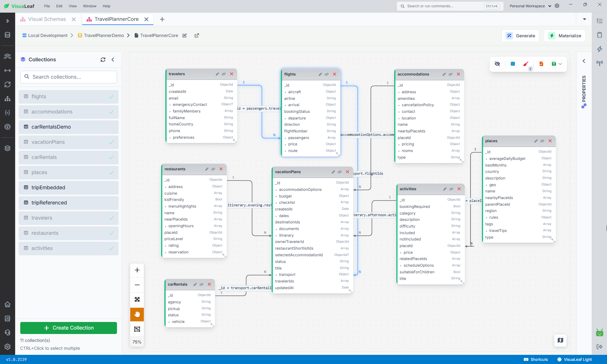Expand the PROPERTIES panel arrow
Image resolution: width=607 pixels, height=364 pixels.
(584, 61)
